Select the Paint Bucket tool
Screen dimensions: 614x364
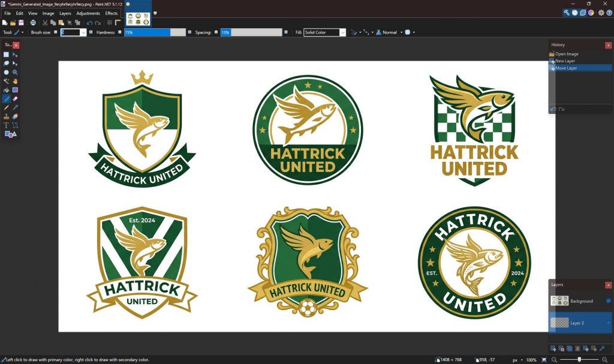tap(7, 90)
